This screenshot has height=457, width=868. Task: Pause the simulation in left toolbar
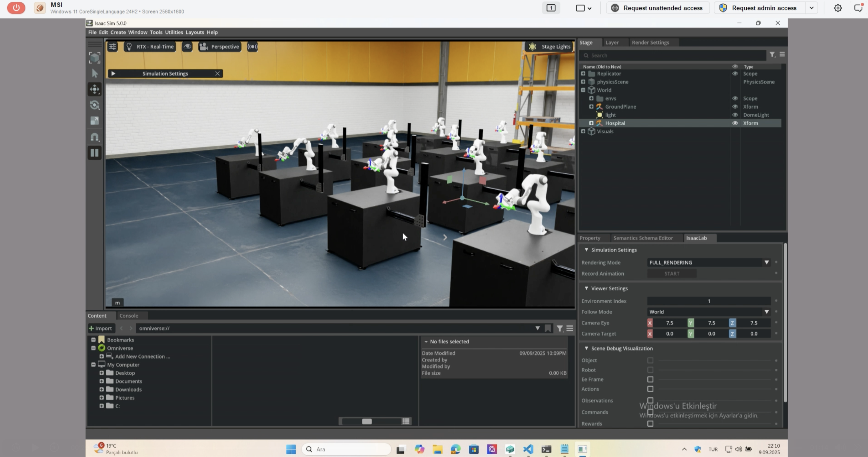click(x=95, y=153)
